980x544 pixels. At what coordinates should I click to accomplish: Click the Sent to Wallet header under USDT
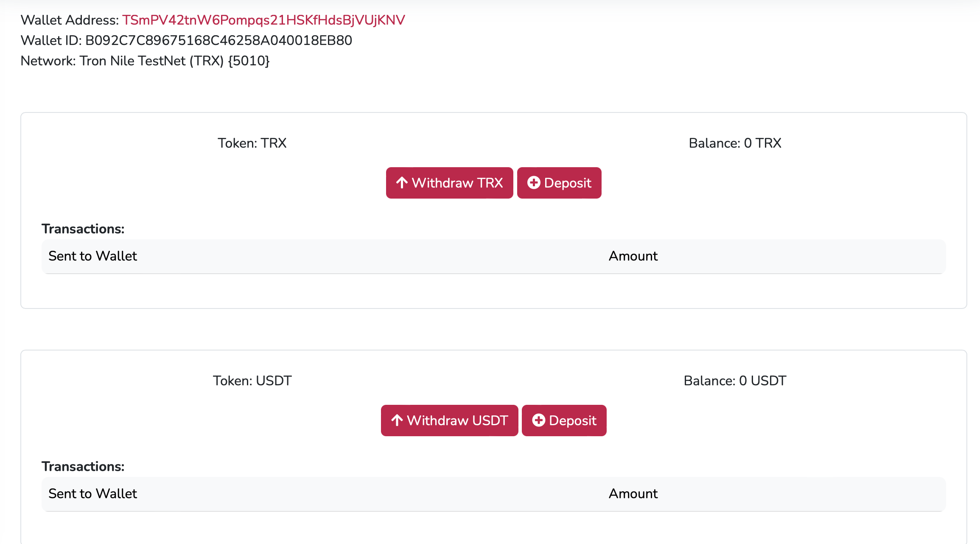(x=92, y=494)
